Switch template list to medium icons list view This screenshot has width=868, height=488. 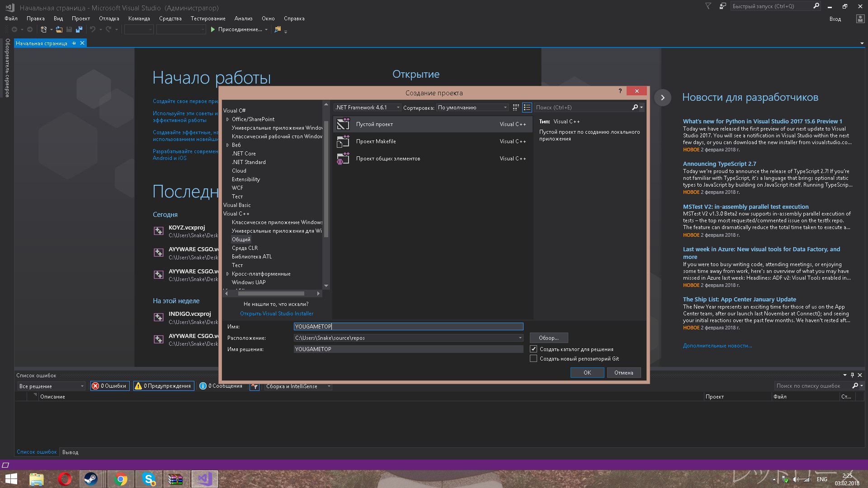[x=527, y=108]
